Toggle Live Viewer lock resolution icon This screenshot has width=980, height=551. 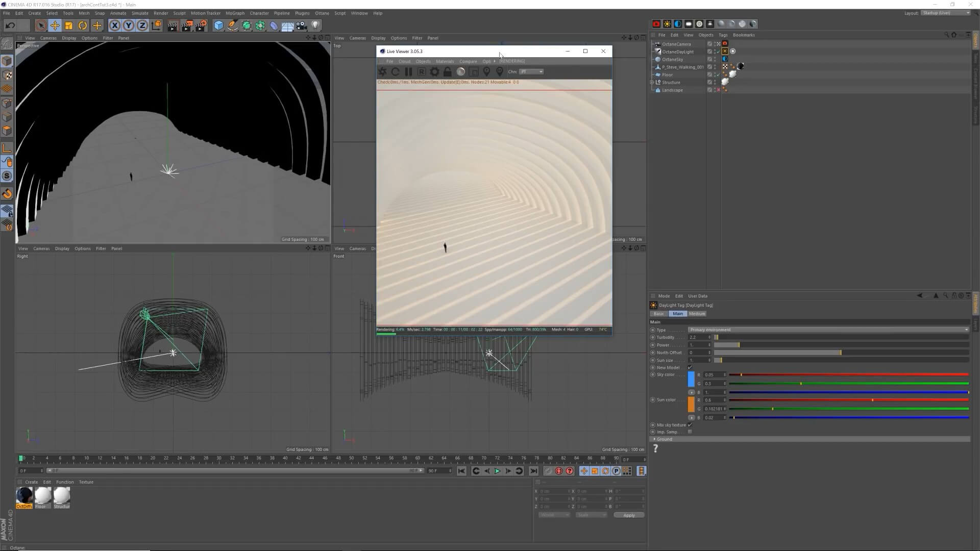click(448, 72)
